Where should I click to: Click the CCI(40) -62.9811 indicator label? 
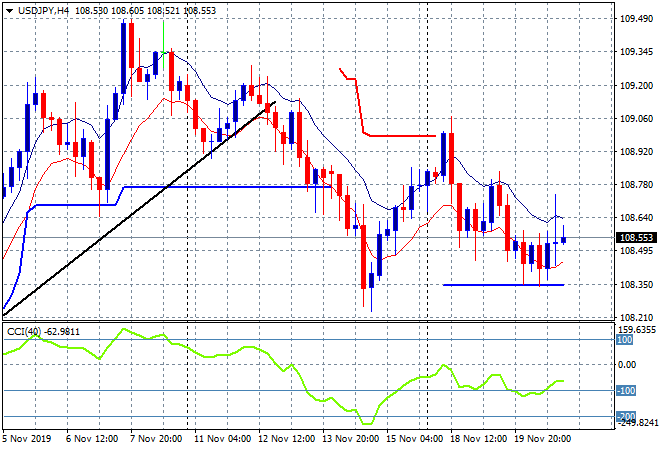43,332
